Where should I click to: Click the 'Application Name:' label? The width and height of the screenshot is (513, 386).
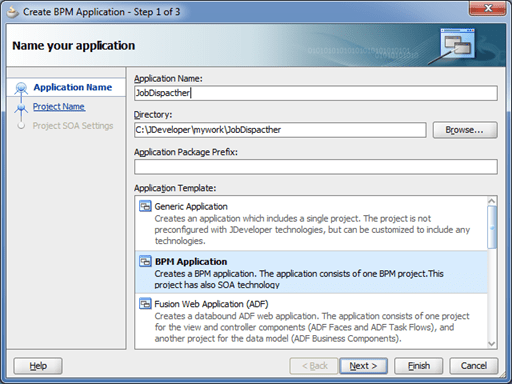168,79
